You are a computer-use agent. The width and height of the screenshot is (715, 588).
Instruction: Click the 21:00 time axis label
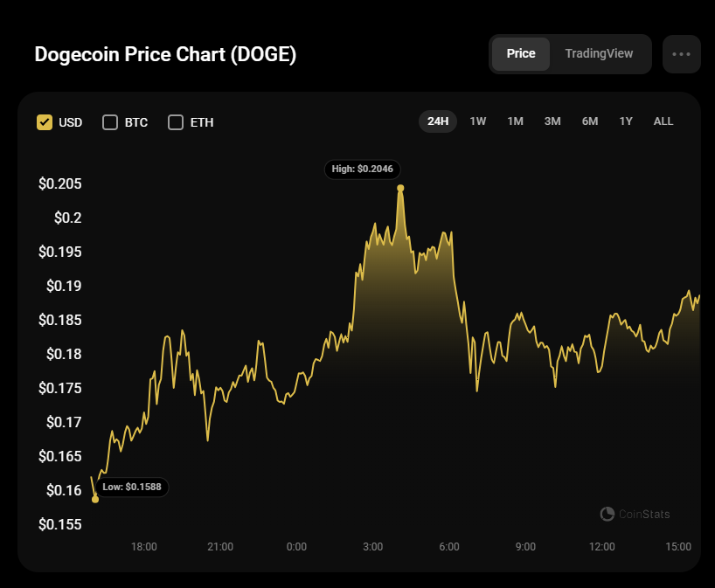click(220, 547)
